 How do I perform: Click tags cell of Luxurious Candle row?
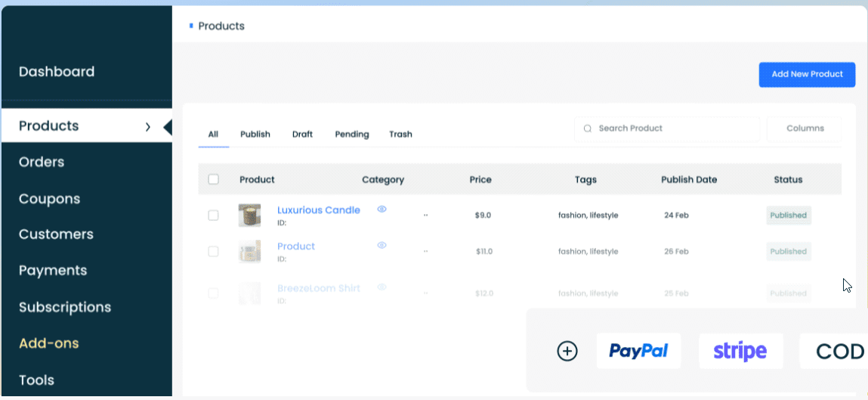[x=588, y=215]
